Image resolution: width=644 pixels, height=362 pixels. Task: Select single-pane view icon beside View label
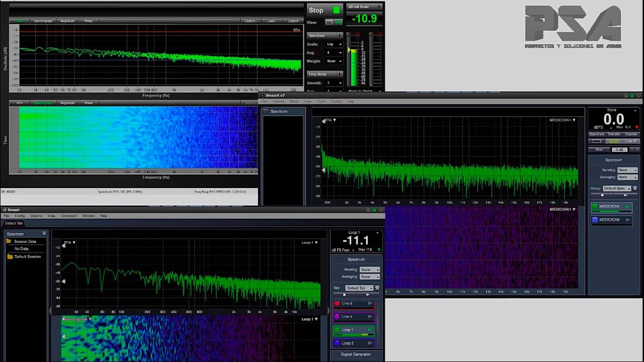pyautogui.click(x=329, y=23)
